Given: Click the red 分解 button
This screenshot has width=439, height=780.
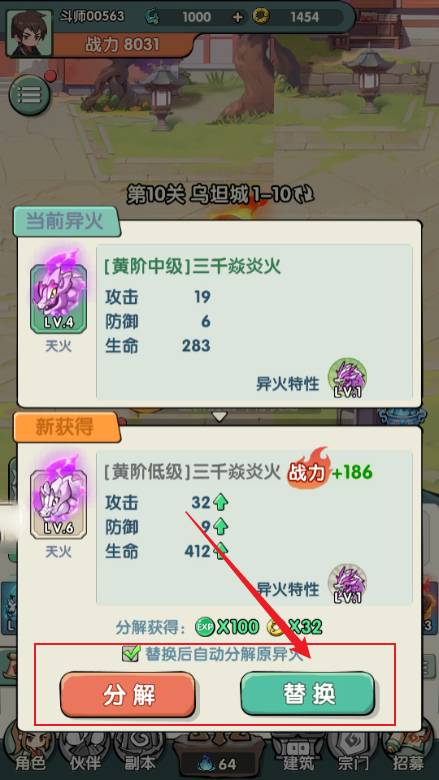Looking at the screenshot, I should [x=128, y=694].
